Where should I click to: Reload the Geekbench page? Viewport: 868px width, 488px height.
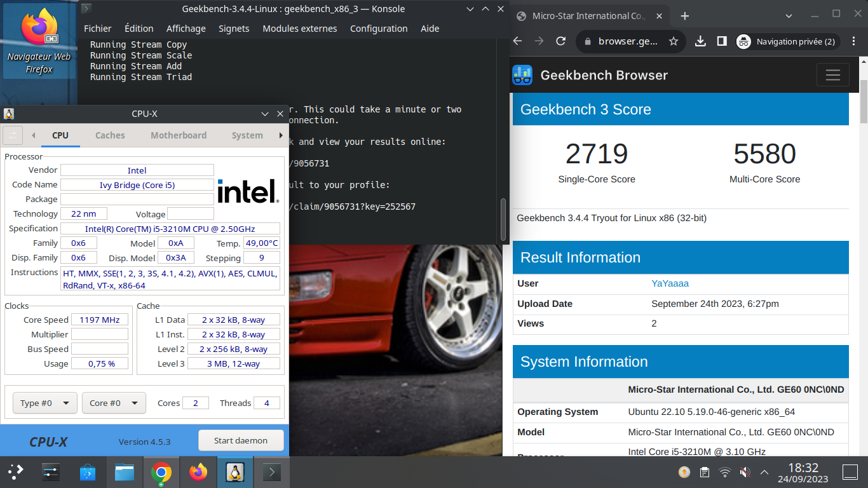click(x=560, y=41)
